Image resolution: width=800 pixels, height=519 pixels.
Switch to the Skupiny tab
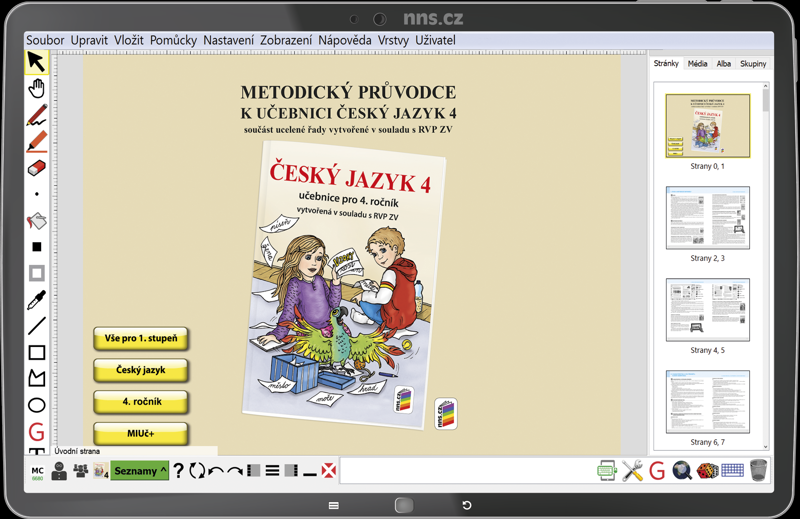(x=753, y=64)
